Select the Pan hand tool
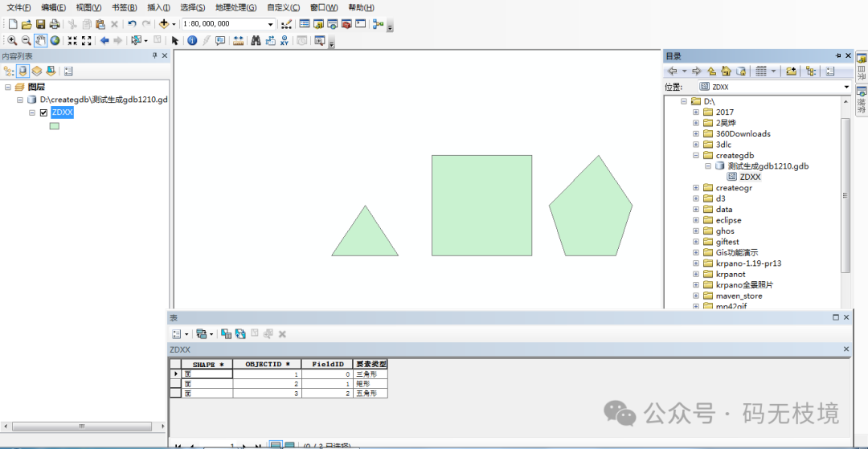Screen dimensions: 868x449 pos(40,40)
